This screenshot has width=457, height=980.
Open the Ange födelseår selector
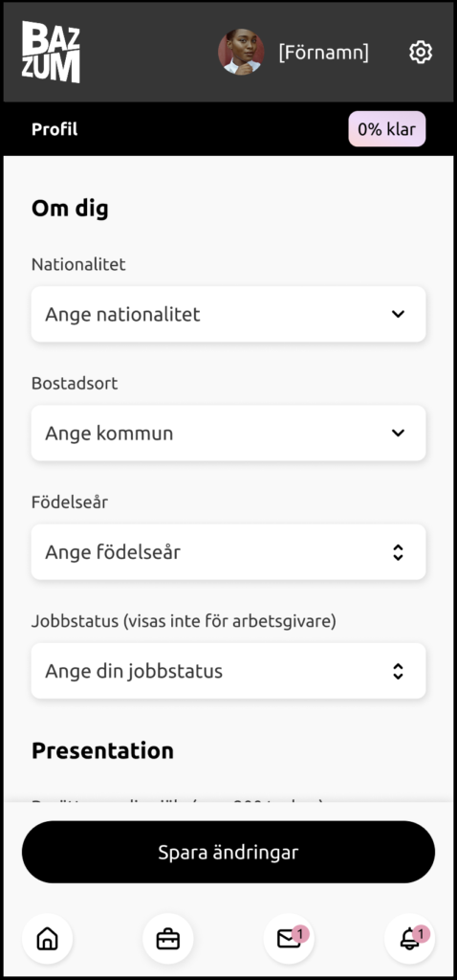coord(228,552)
